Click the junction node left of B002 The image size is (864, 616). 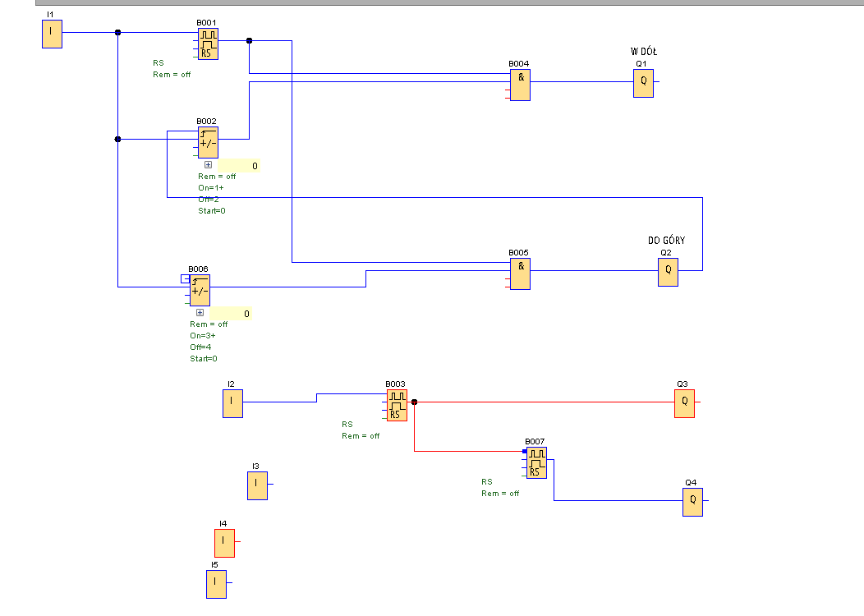117,140
